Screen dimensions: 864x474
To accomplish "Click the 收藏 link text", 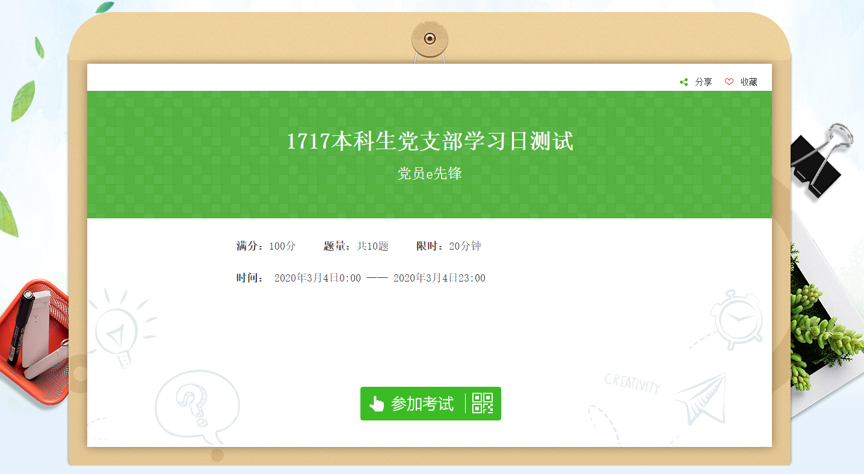I will [749, 82].
